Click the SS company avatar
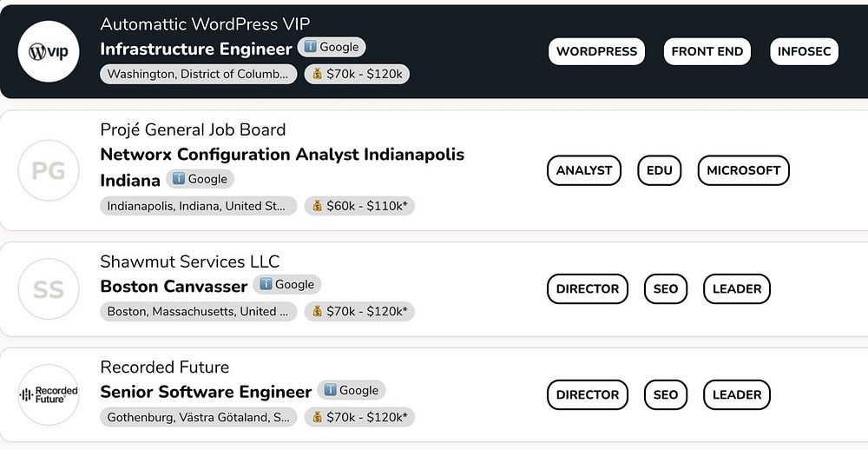Viewport: 868px width, 450px height. coord(49,289)
